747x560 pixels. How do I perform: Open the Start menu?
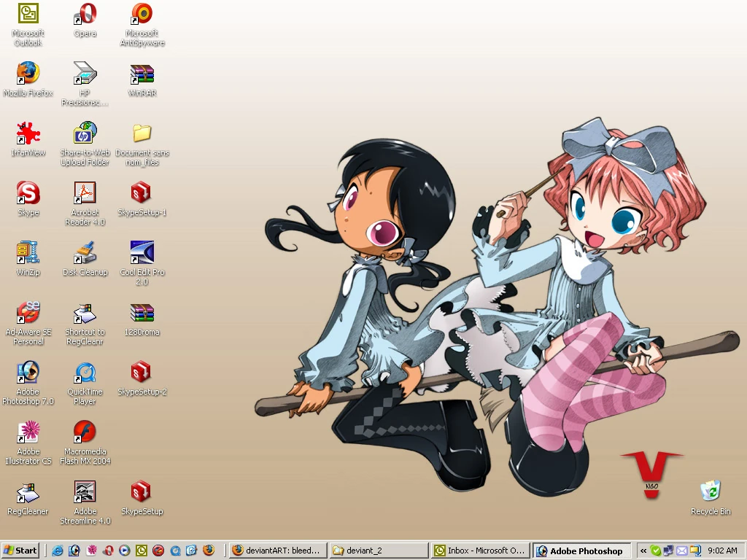tap(20, 551)
